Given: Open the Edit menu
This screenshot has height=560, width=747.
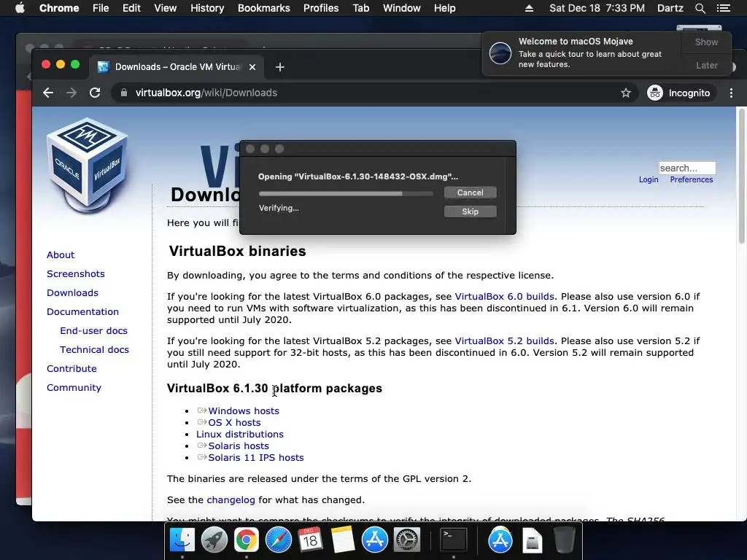Looking at the screenshot, I should [131, 8].
